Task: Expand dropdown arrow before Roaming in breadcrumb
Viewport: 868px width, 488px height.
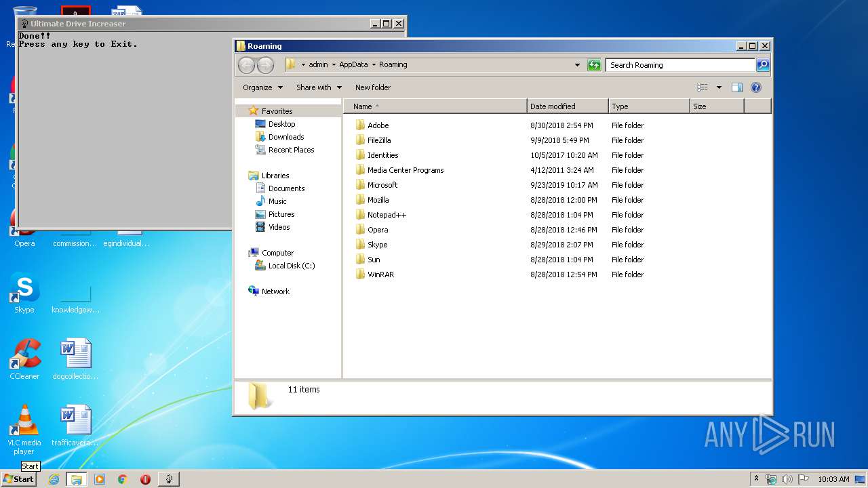Action: point(374,65)
